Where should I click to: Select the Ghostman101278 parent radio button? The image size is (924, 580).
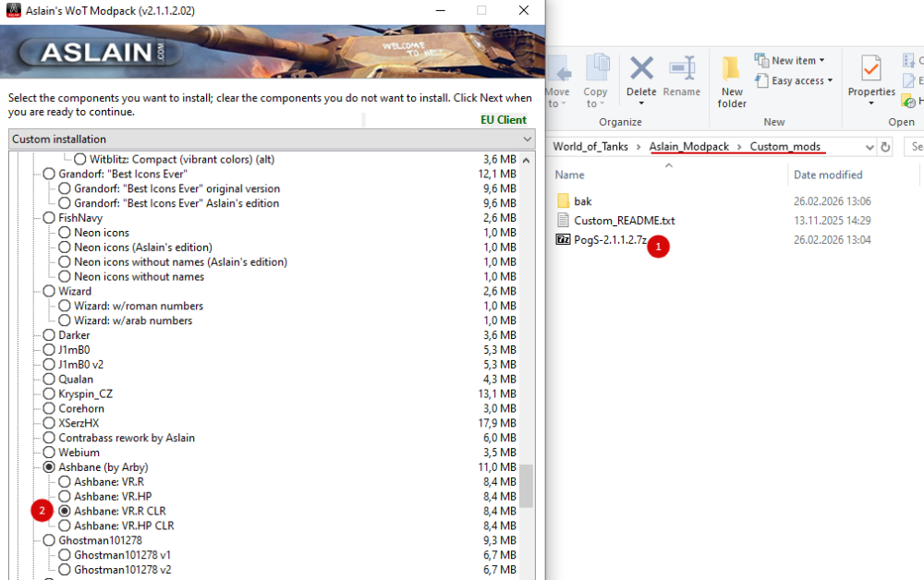(x=49, y=540)
